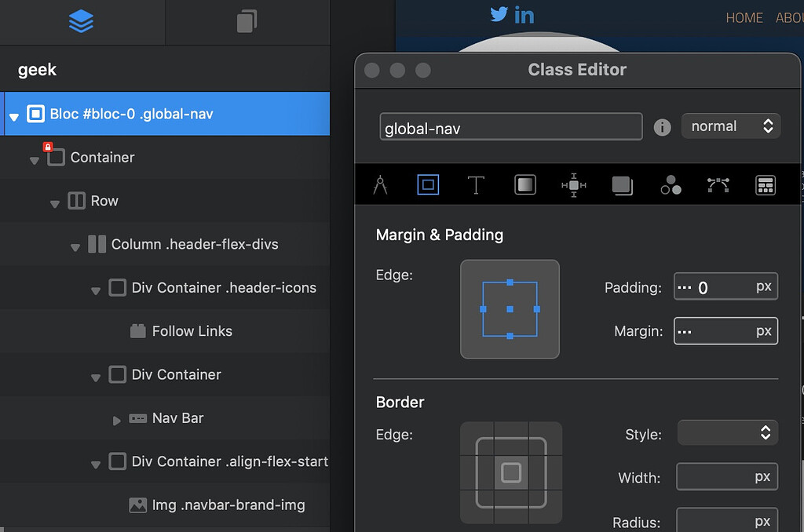Open the Typography tab in Class Editor
Screen dimensions: 804x532
pos(476,185)
